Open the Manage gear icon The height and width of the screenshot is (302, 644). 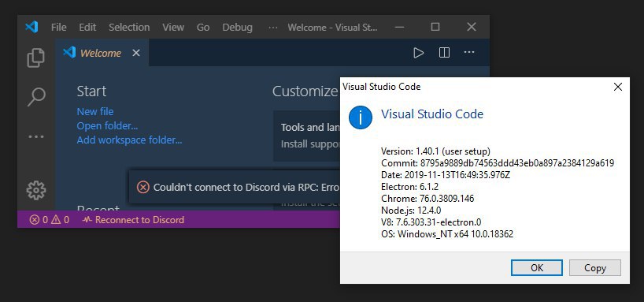click(x=35, y=190)
